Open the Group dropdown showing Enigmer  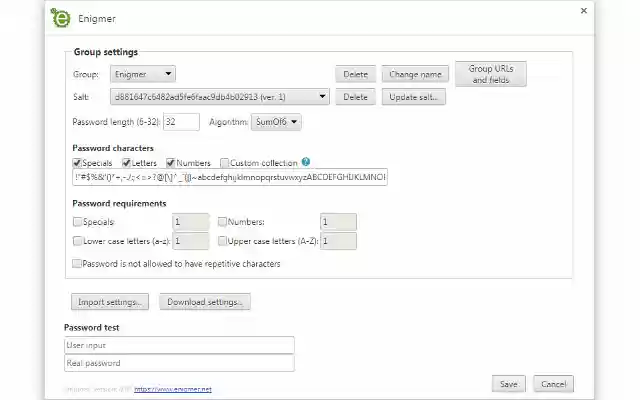(x=143, y=74)
